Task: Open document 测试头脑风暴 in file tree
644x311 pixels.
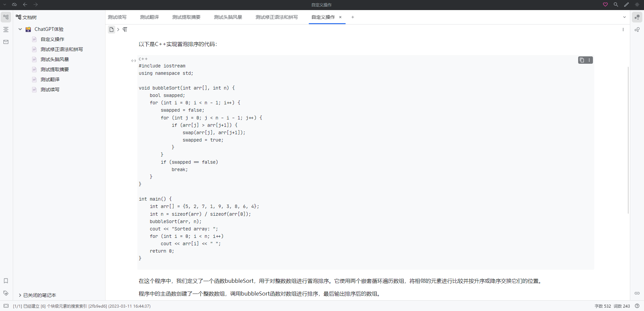Action: pyautogui.click(x=55, y=59)
